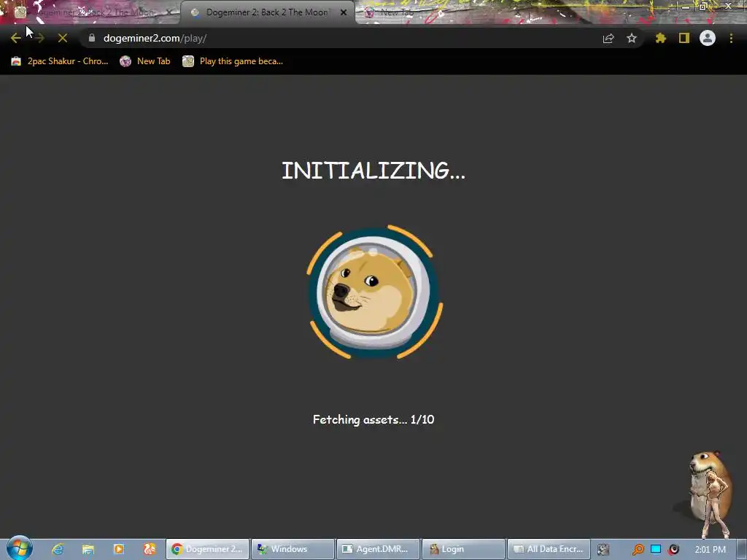
Task: Close the first Dogeminer 2 tab
Action: point(169,12)
